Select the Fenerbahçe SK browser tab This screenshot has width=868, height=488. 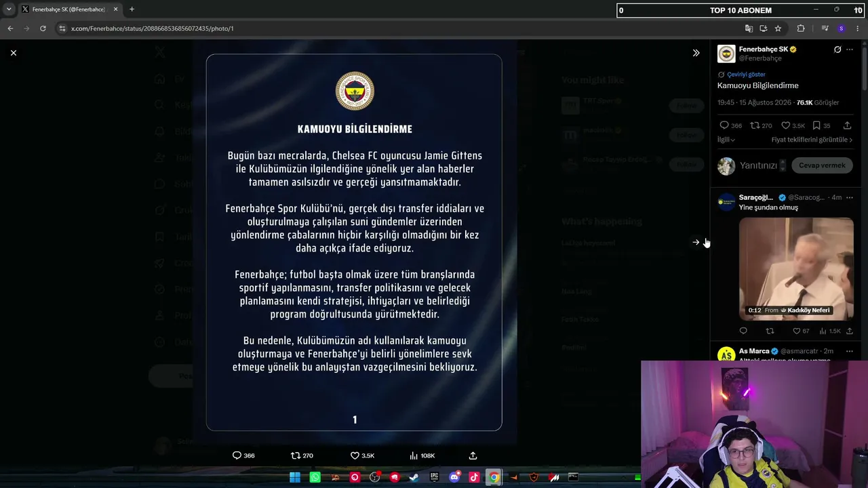pos(68,9)
